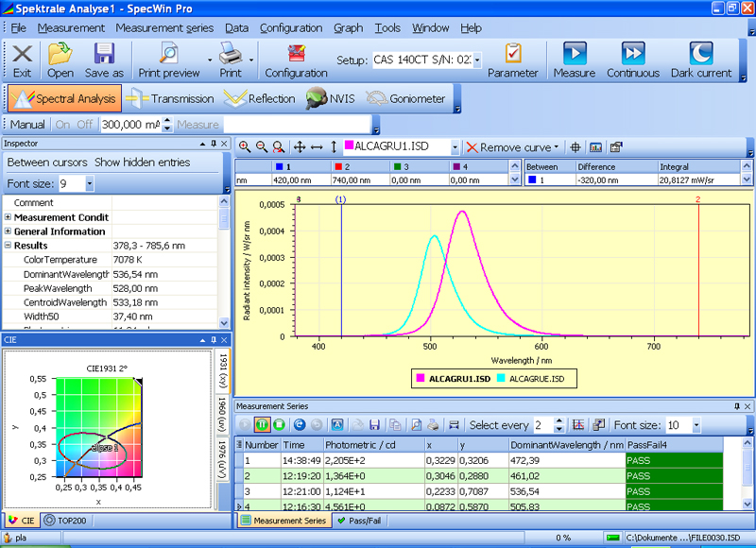
Task: Click the blue A icon in Measurement Series toolbar
Action: 337,424
